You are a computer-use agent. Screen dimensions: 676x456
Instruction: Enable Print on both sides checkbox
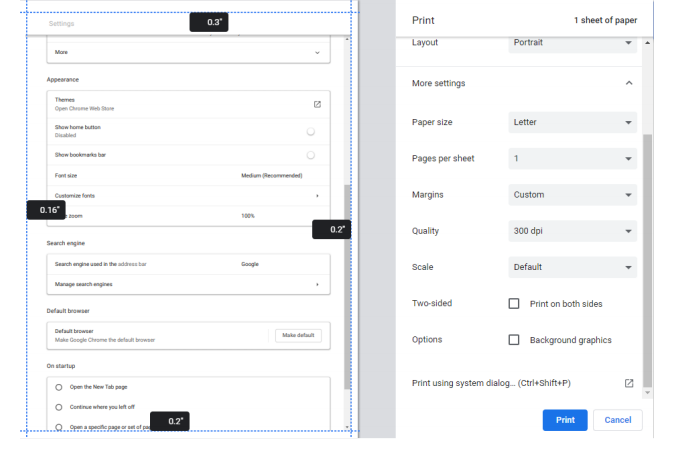coord(514,303)
